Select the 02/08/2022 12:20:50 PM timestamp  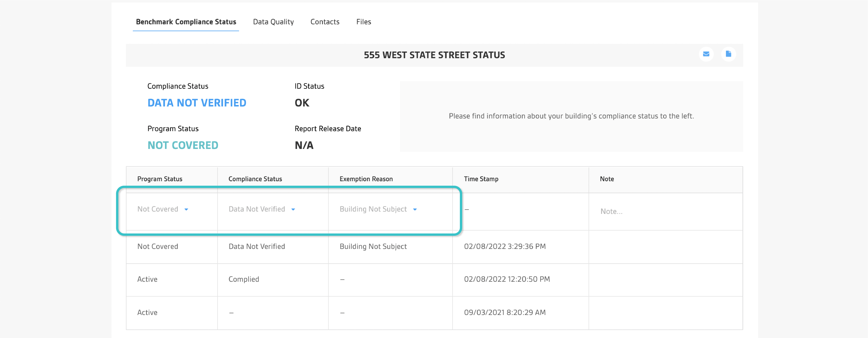click(507, 279)
